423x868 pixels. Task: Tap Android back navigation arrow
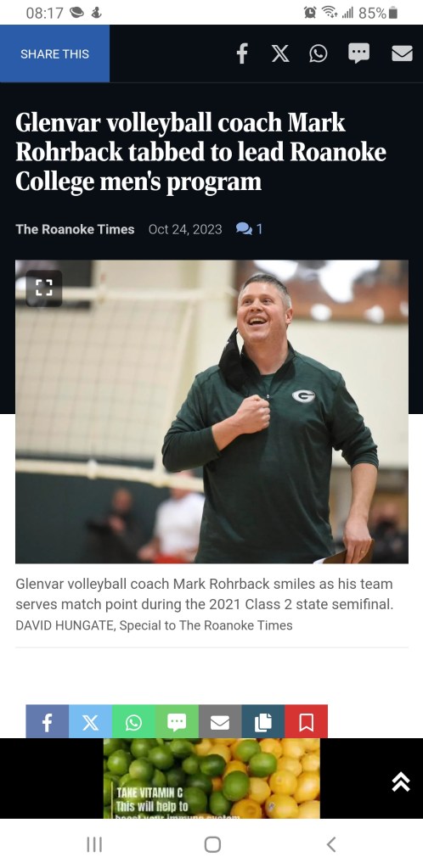pos(331,844)
